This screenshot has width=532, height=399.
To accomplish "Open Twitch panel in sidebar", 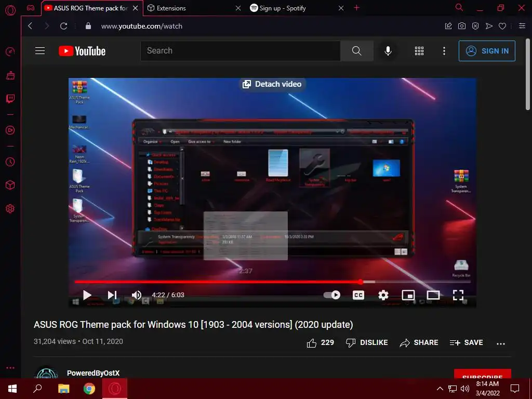I will 10,99.
